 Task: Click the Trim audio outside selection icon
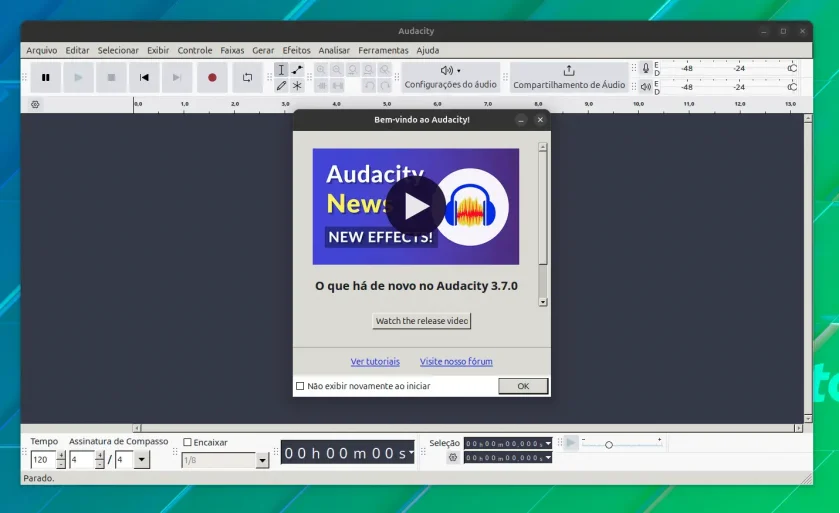[x=321, y=86]
